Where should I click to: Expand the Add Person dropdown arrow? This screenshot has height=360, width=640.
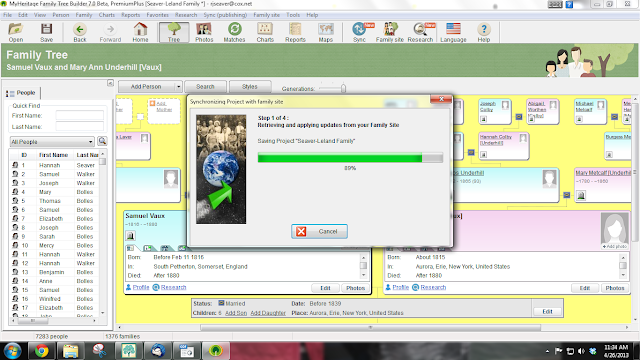178,87
